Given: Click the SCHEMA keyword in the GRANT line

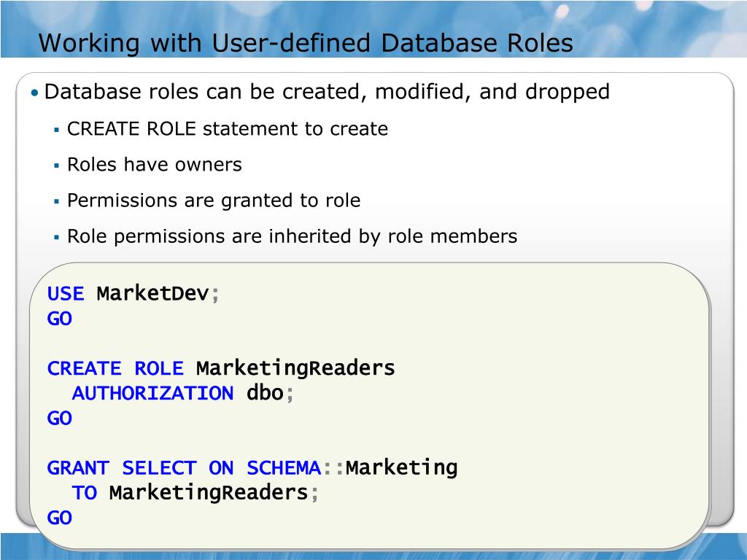Looking at the screenshot, I should (284, 467).
